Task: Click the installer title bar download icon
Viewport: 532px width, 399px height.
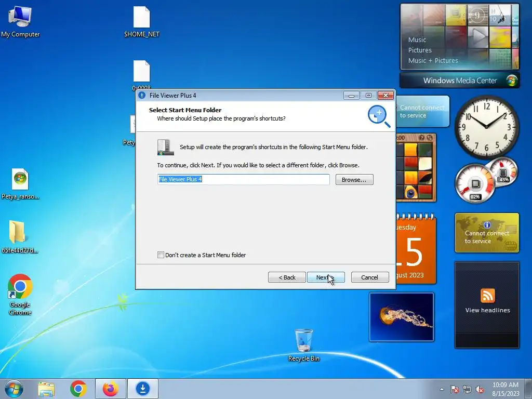Action: point(142,96)
